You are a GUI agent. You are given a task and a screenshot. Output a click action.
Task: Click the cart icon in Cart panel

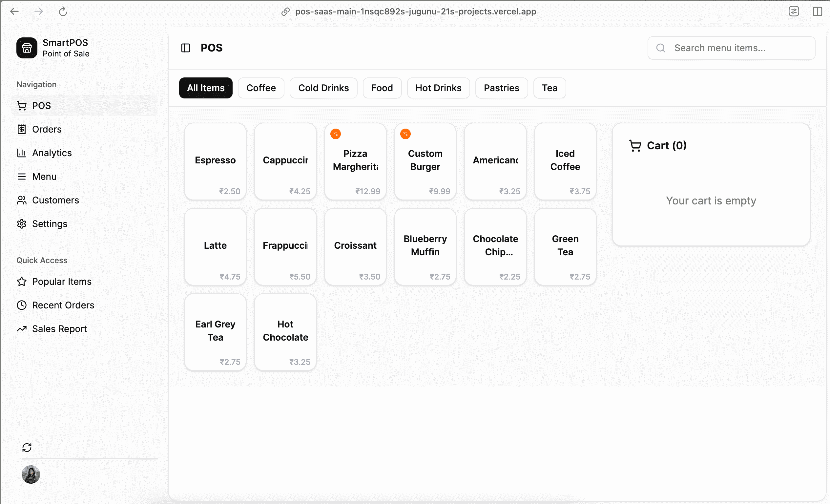pos(635,146)
